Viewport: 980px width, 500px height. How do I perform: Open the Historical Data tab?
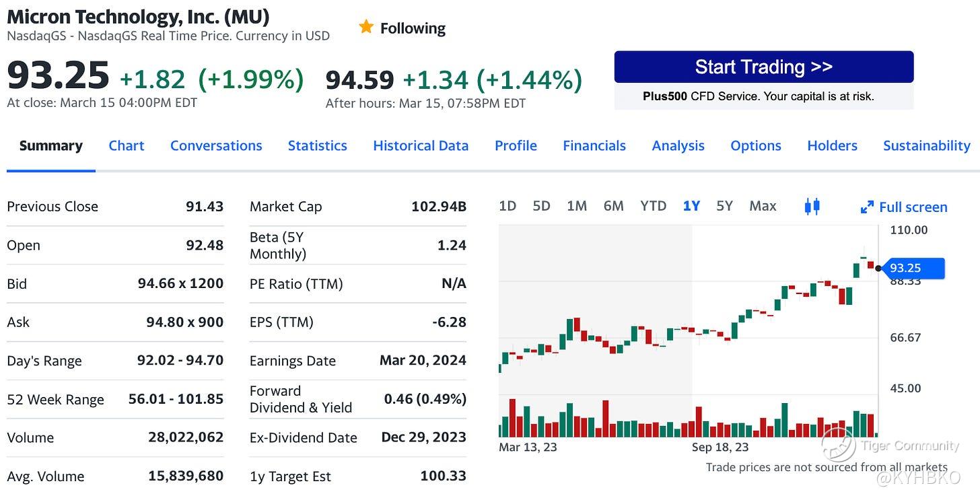pyautogui.click(x=421, y=145)
